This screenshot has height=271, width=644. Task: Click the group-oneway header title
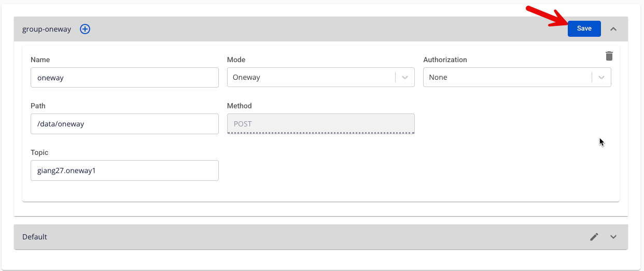[x=47, y=29]
